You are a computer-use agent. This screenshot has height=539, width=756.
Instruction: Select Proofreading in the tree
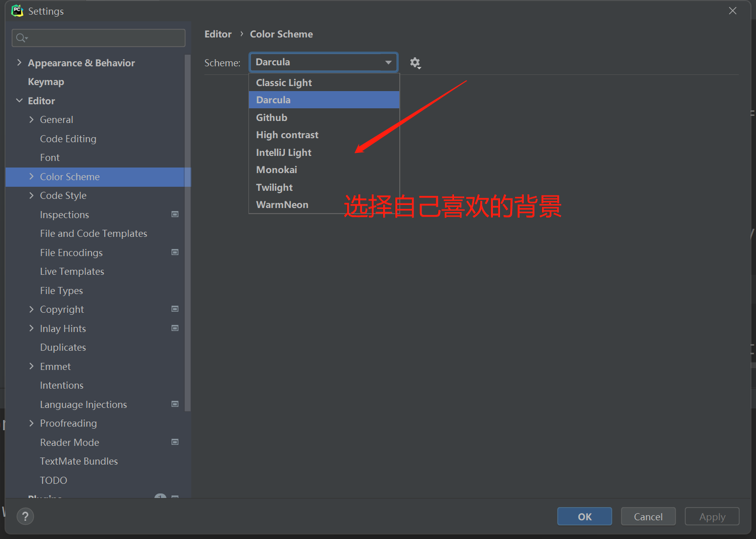pos(68,423)
